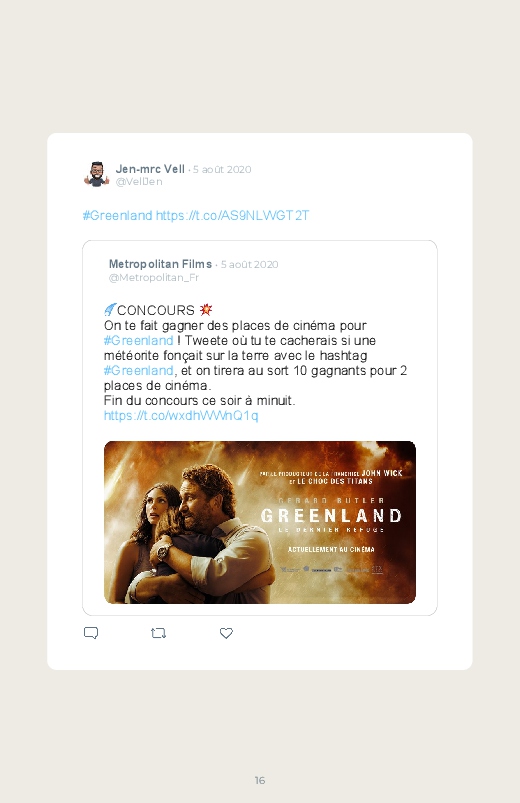
Task: Open Jen-mrc Vell's avatar image
Action: [97, 175]
